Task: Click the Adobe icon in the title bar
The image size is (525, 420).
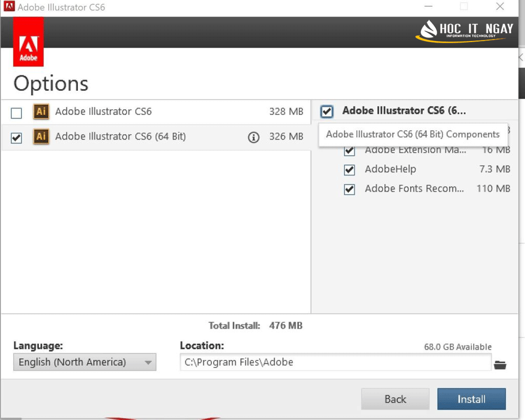Action: (9, 6)
